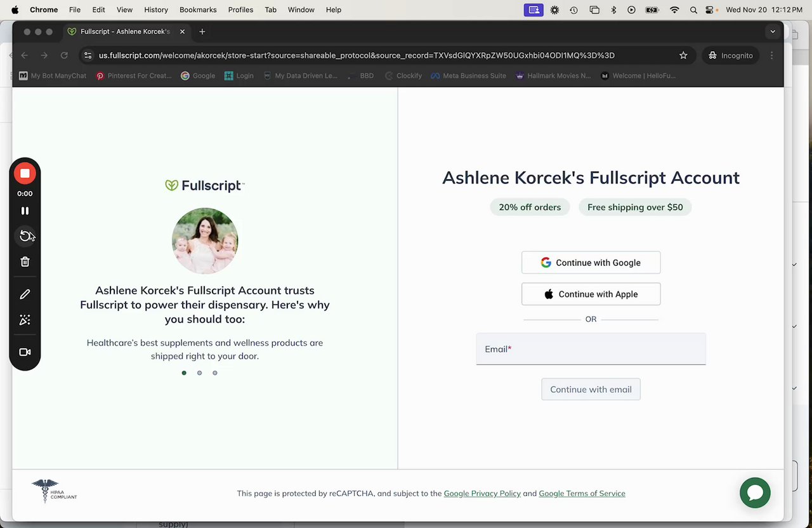This screenshot has height=528, width=812.
Task: Open Chrome's three-dot menu
Action: click(x=771, y=56)
